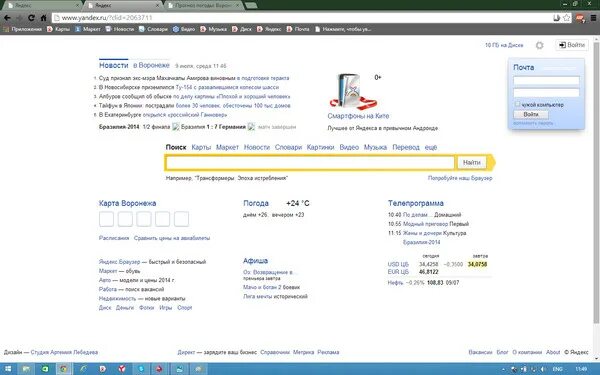Focus the mail password field
Image resolution: width=600 pixels, height=375 pixels.
tap(546, 93)
